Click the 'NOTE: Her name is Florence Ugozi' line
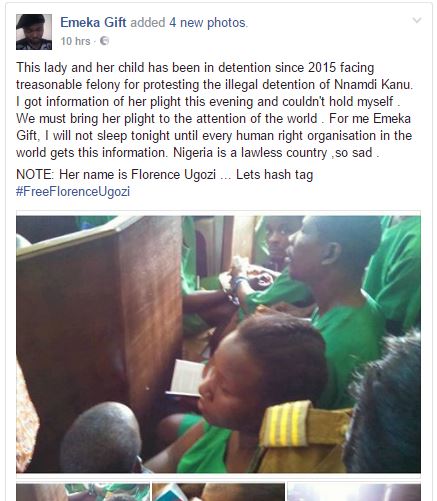 pyautogui.click(x=116, y=175)
